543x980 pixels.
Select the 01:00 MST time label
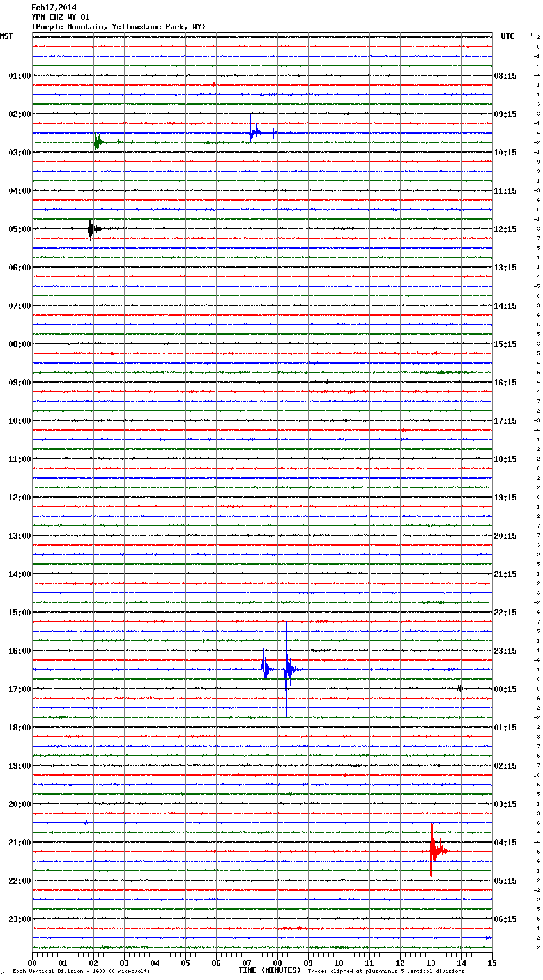[20, 76]
